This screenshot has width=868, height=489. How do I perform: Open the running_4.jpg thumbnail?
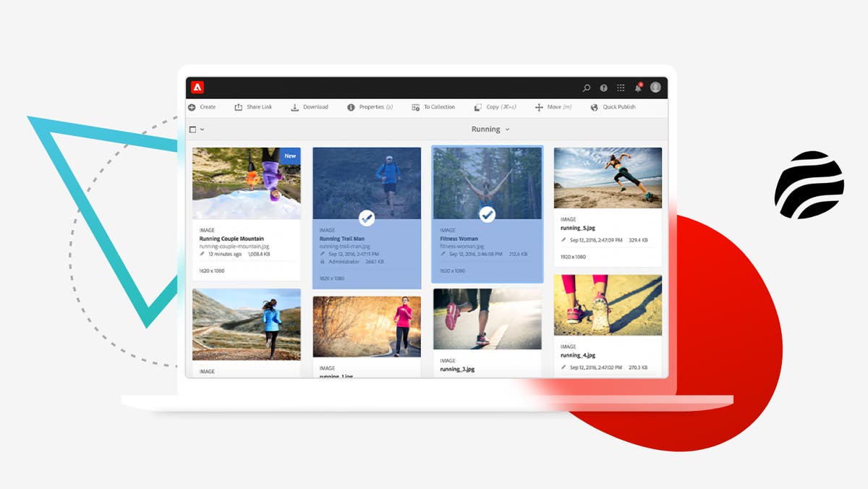click(x=608, y=304)
